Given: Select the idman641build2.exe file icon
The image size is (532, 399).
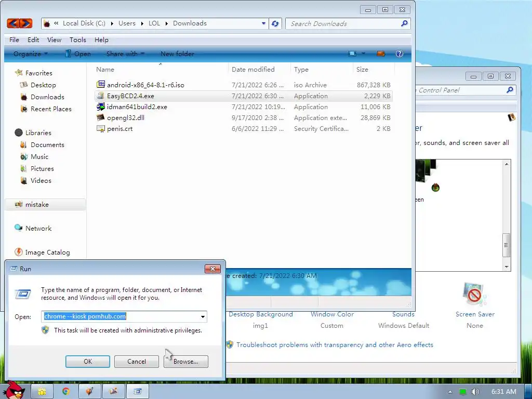Looking at the screenshot, I should tap(101, 107).
